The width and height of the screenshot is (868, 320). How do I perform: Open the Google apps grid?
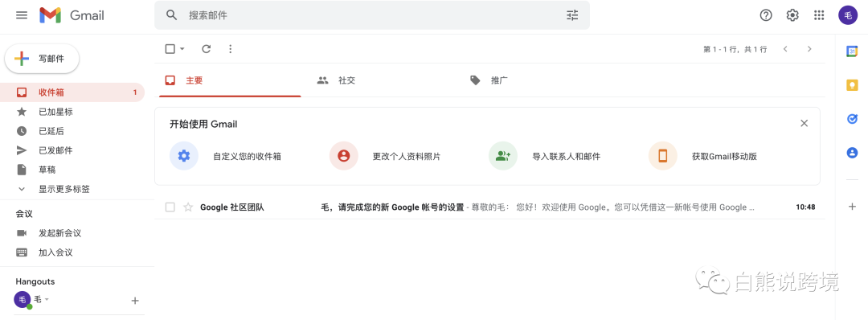pos(819,15)
